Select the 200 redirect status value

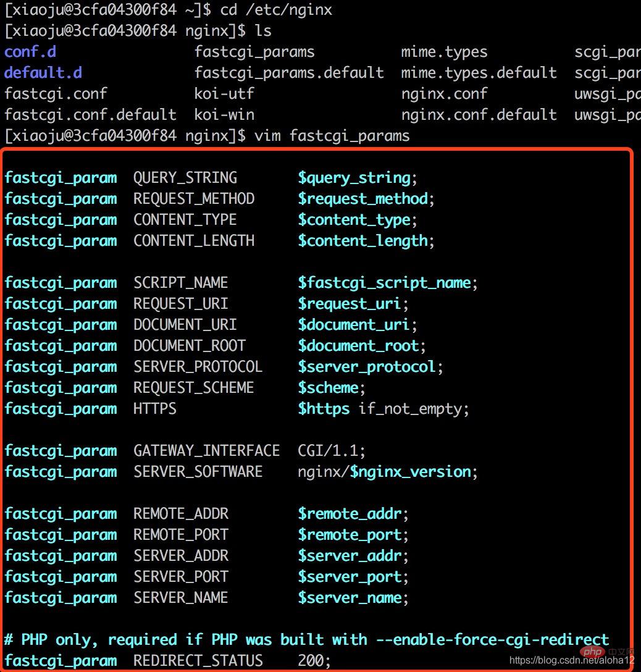click(x=311, y=661)
